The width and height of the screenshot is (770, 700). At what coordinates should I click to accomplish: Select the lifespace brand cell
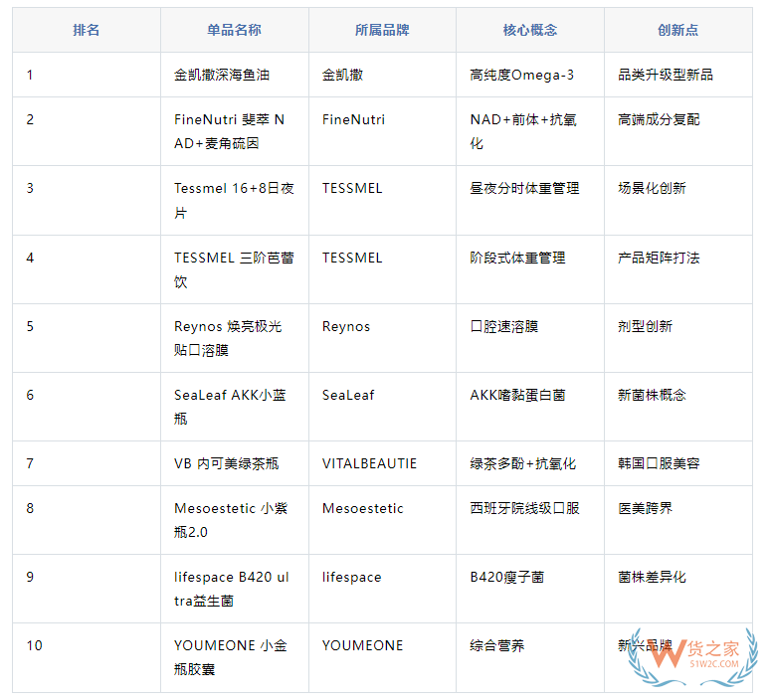[x=382, y=589]
